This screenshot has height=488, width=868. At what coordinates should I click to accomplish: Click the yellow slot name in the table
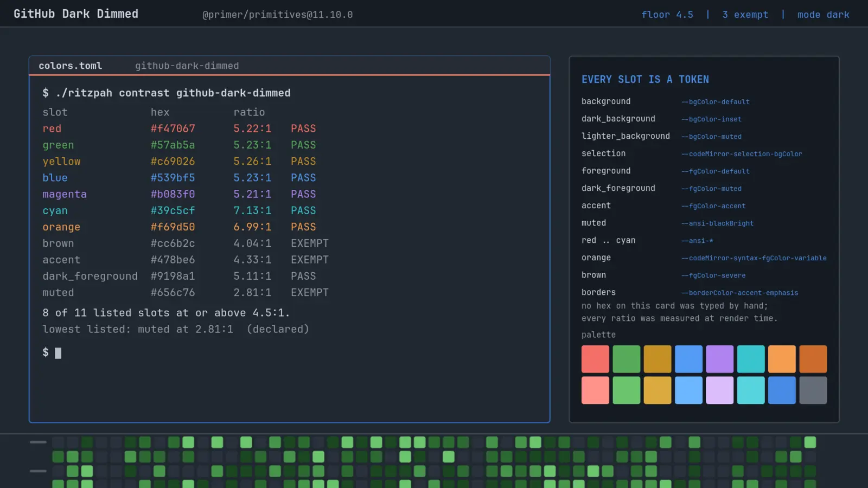coord(61,161)
